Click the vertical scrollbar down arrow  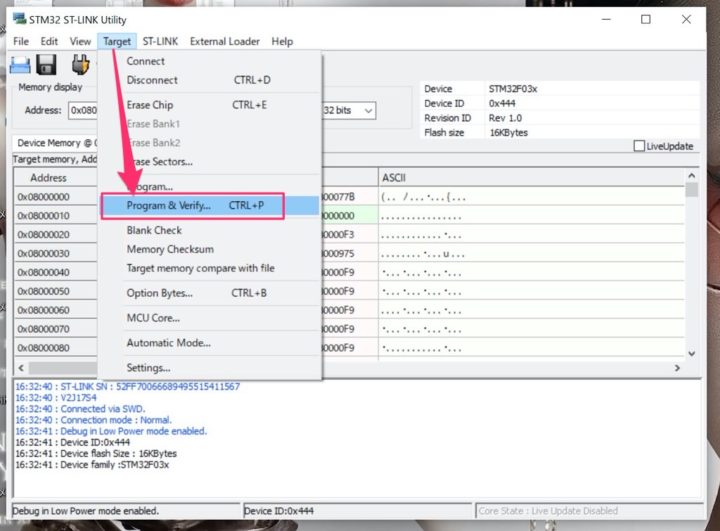690,353
